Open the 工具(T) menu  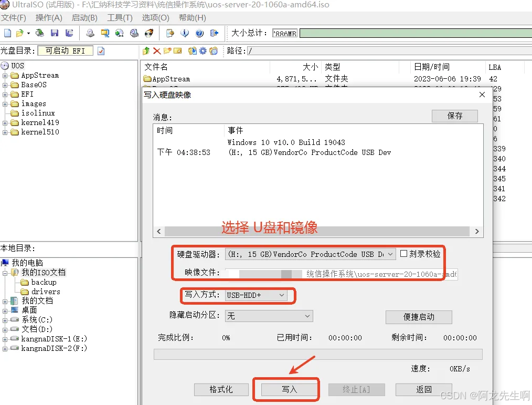pos(120,18)
